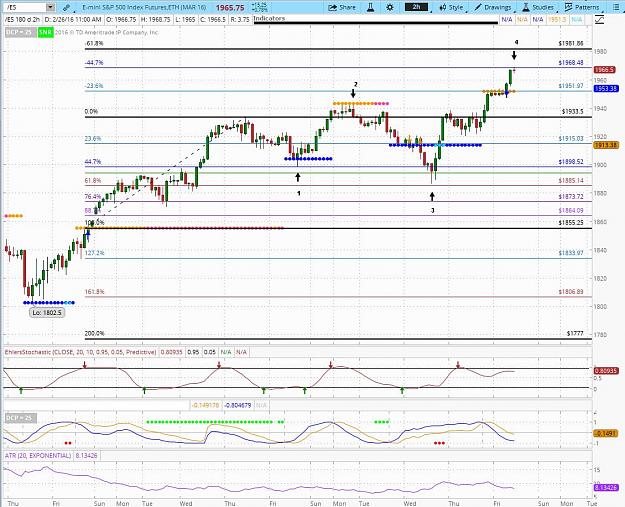Image resolution: width=625 pixels, height=507 pixels.
Task: Click the Lo: 1802.5 price bubble
Action: point(47,313)
